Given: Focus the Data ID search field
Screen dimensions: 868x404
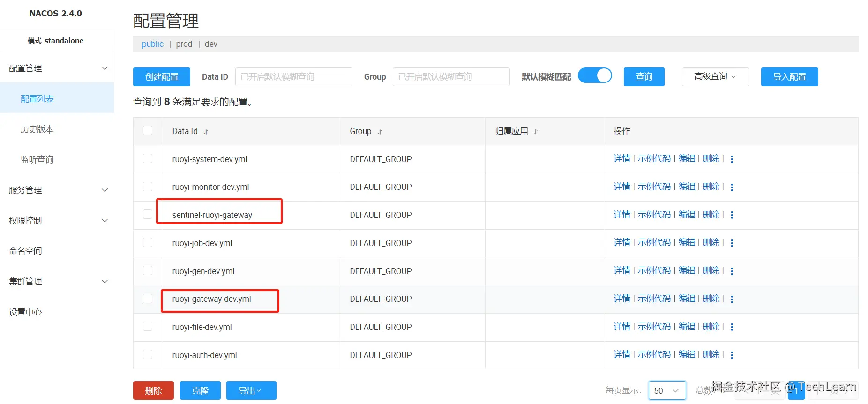Looking at the screenshot, I should (x=293, y=77).
